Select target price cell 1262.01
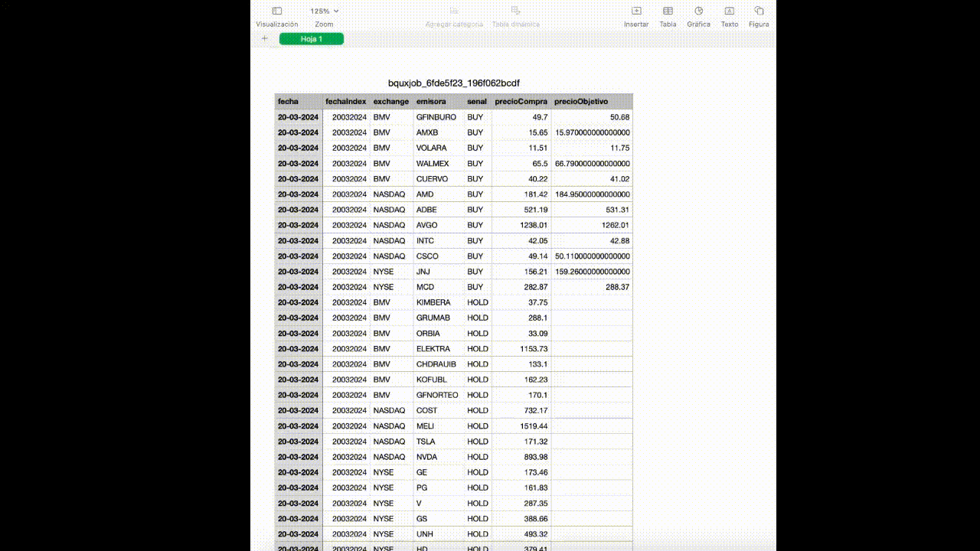Image resolution: width=980 pixels, height=551 pixels. [x=592, y=225]
